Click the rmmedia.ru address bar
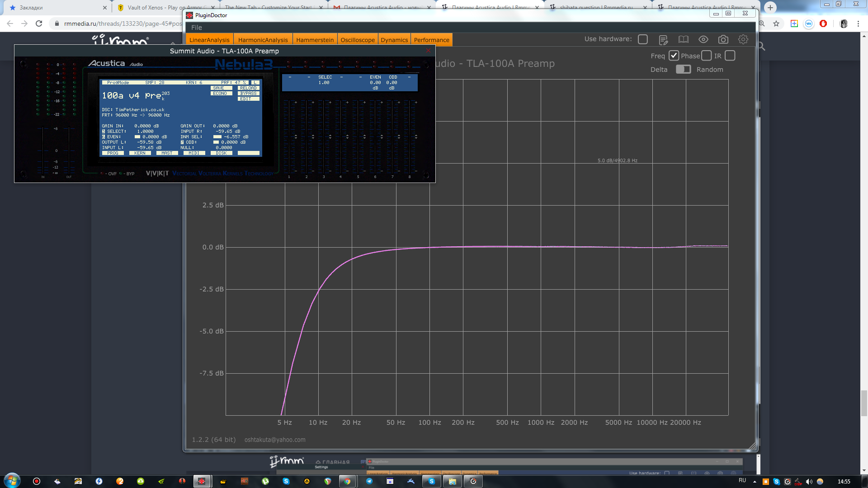 (122, 23)
